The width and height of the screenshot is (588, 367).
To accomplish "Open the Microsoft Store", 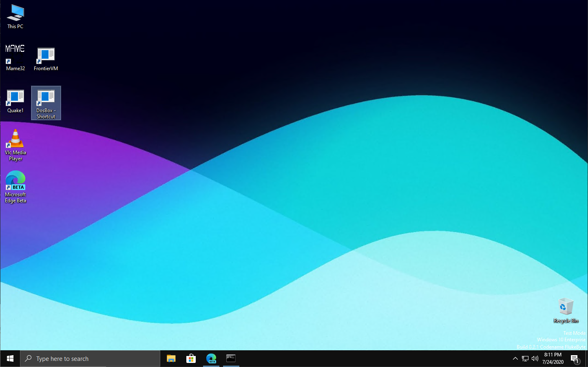I will click(x=191, y=358).
